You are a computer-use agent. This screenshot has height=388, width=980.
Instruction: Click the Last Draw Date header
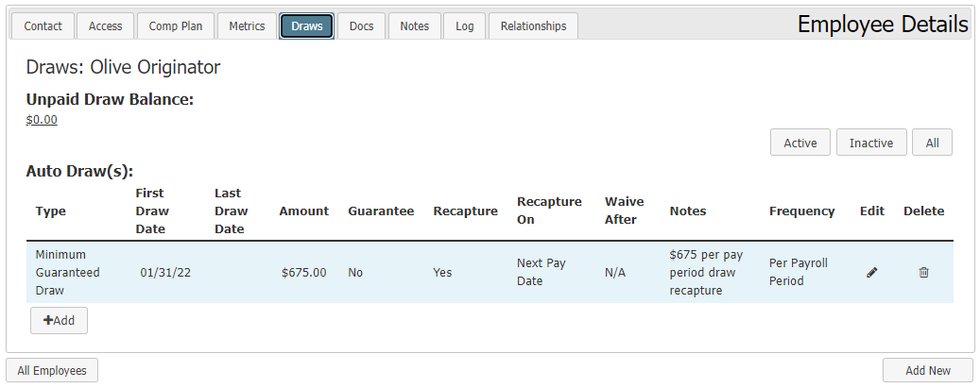(231, 211)
